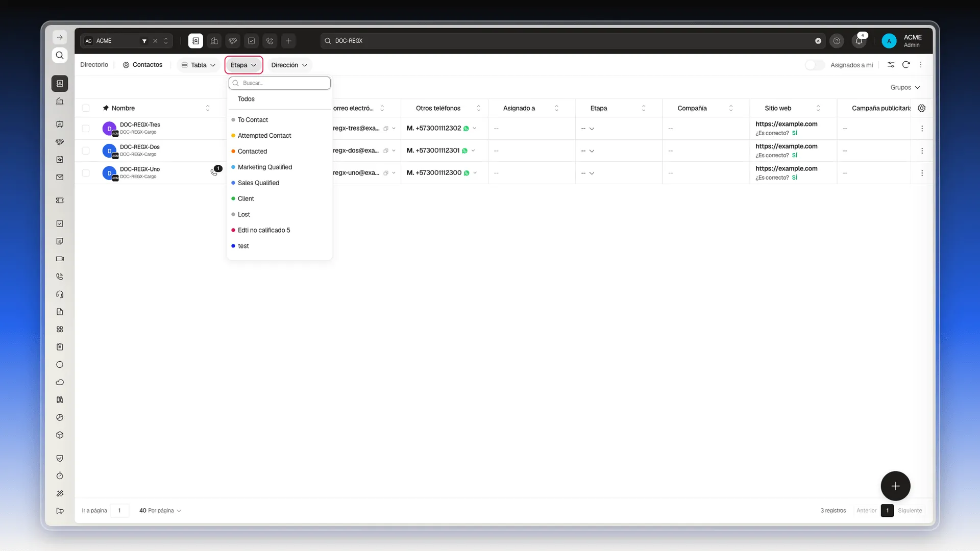Open the DOC-REGX-Uno contact name
The width and height of the screenshot is (980, 551).
[140, 169]
